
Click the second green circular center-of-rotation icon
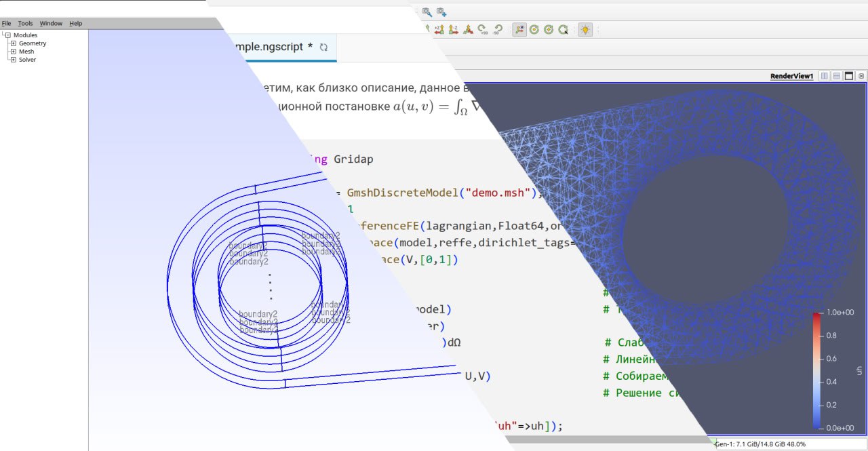pyautogui.click(x=549, y=29)
